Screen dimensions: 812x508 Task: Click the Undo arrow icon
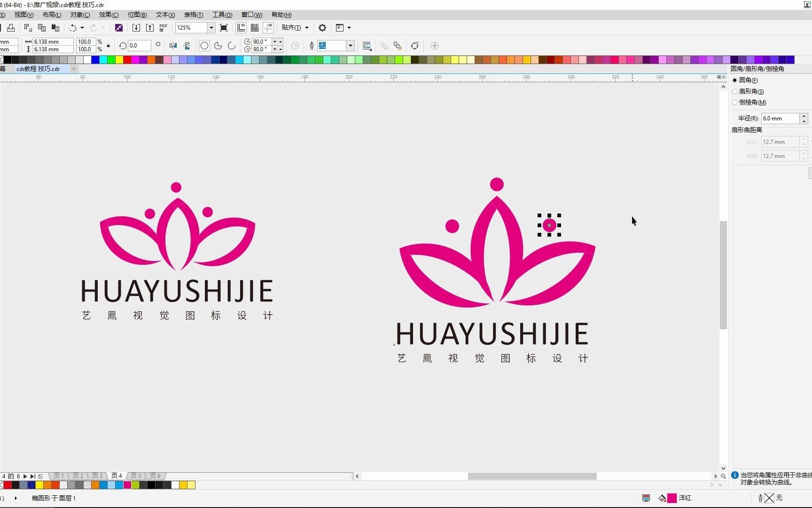[72, 28]
